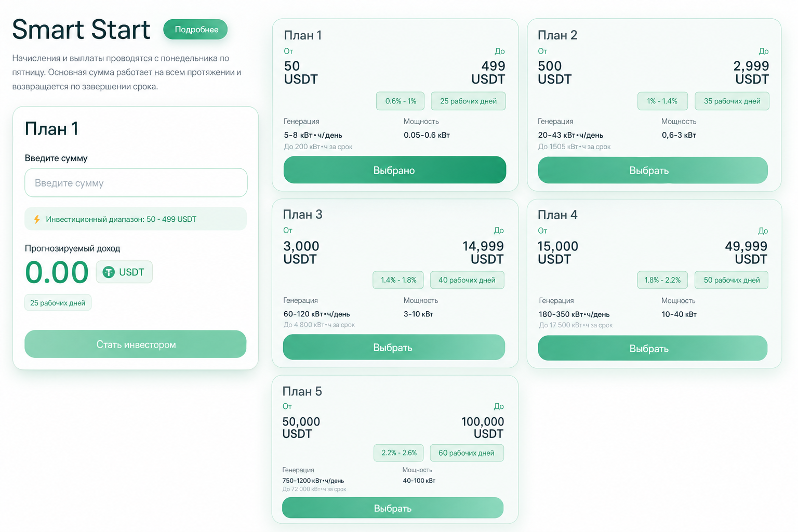
Task: Select План 5 with the Выбрать button
Action: pyautogui.click(x=393, y=508)
